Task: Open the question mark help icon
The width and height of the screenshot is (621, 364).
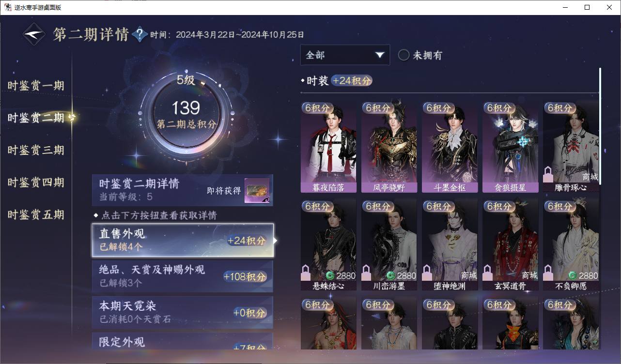Action: tap(140, 34)
